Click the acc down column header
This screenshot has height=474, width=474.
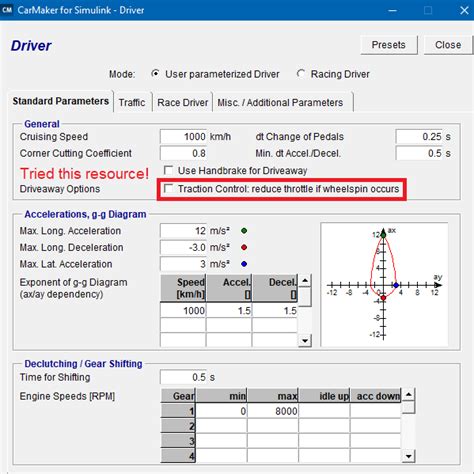pos(376,396)
